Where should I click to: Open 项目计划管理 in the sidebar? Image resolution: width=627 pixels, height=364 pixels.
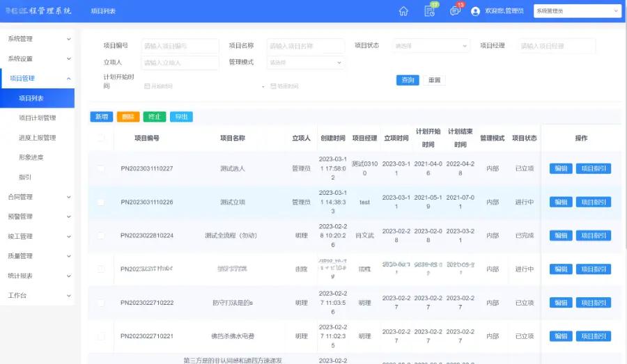(37, 118)
